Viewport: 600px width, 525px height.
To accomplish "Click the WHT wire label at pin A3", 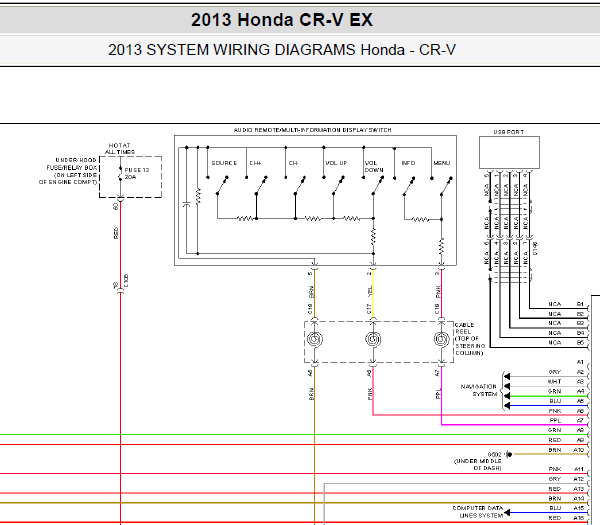I will pyautogui.click(x=554, y=382).
